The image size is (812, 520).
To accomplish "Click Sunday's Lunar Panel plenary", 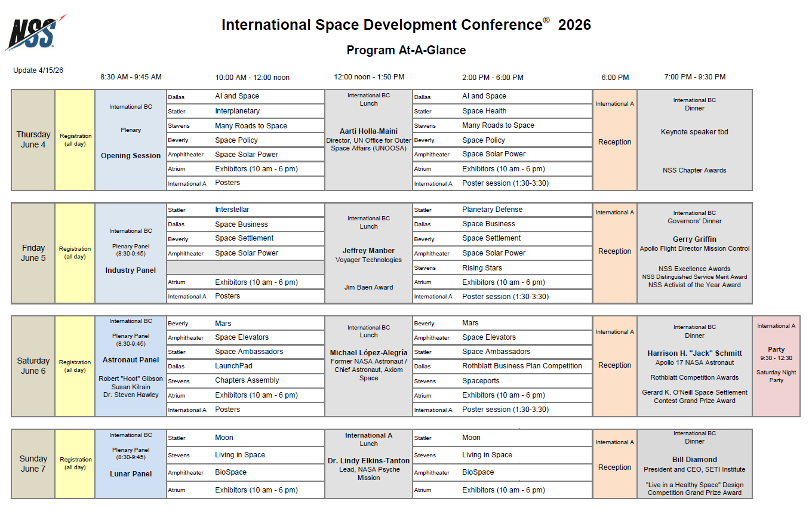I will coord(131,474).
